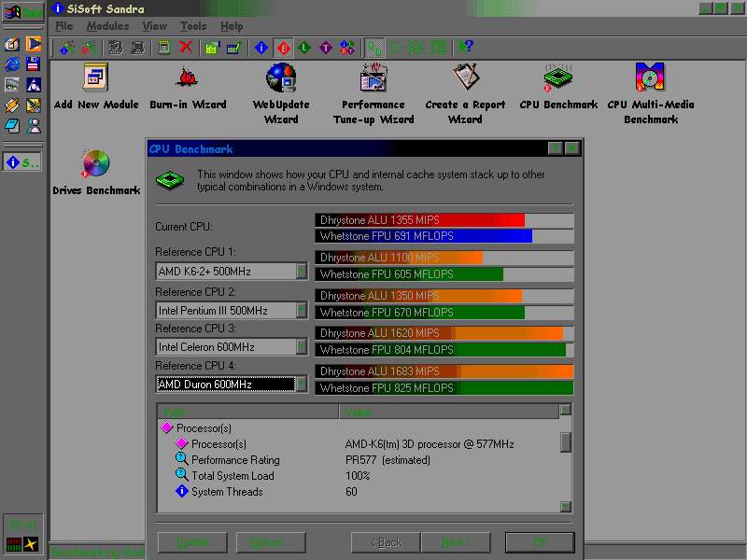Click the red grid tray icon
Image resolution: width=747 pixels, height=560 pixels.
point(13,544)
